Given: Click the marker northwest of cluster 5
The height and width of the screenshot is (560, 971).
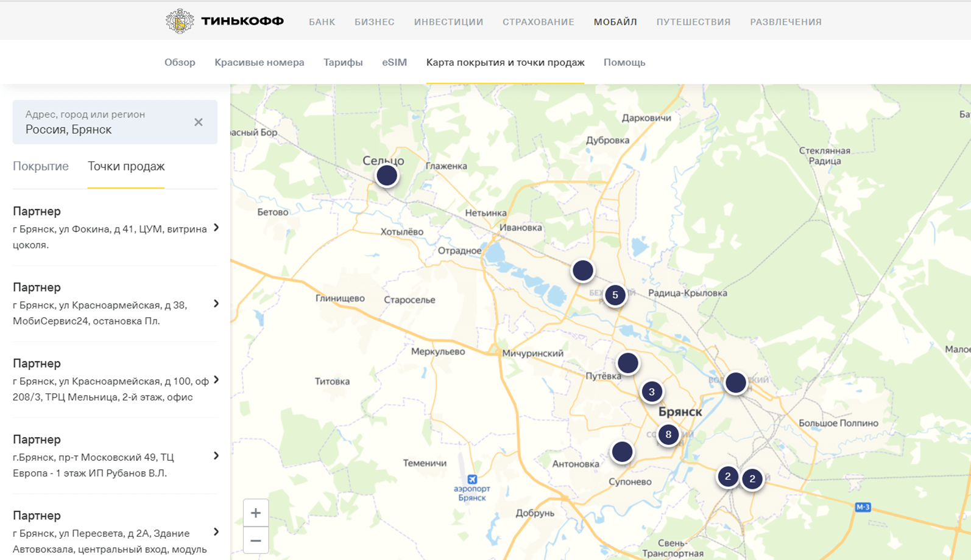Looking at the screenshot, I should click(583, 270).
